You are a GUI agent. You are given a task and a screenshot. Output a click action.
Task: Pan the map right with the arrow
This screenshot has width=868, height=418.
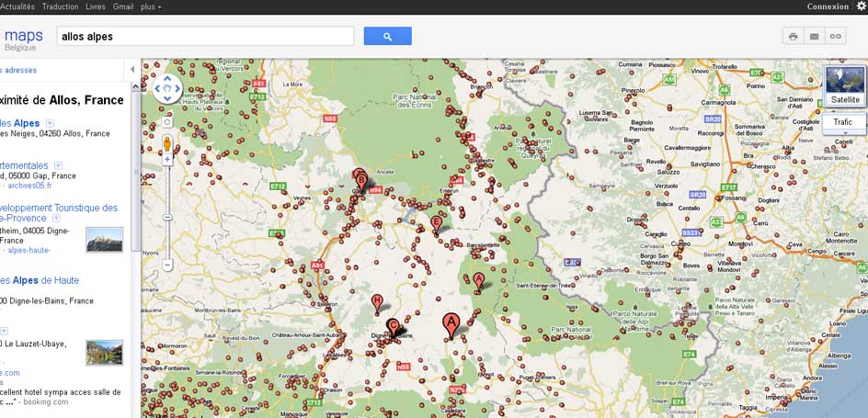[177, 89]
